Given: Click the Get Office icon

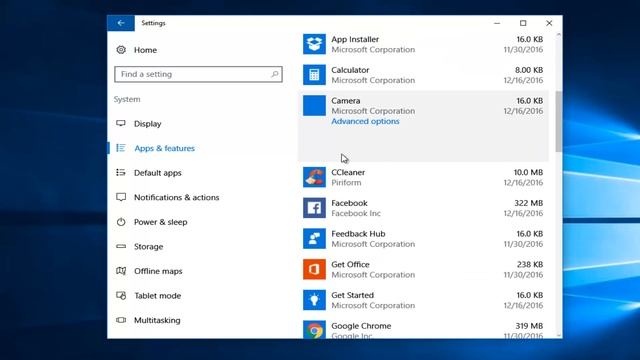Looking at the screenshot, I should coord(314,269).
